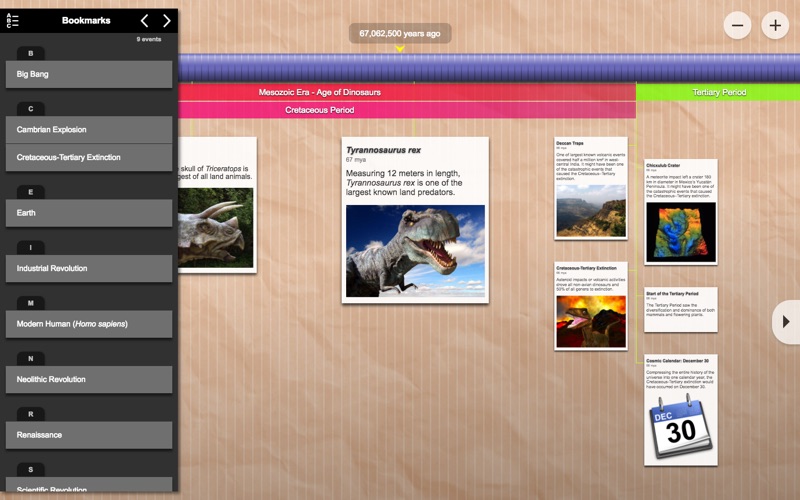The width and height of the screenshot is (800, 500).
Task: Go to next bookmark with right chevron
Action: [166, 20]
